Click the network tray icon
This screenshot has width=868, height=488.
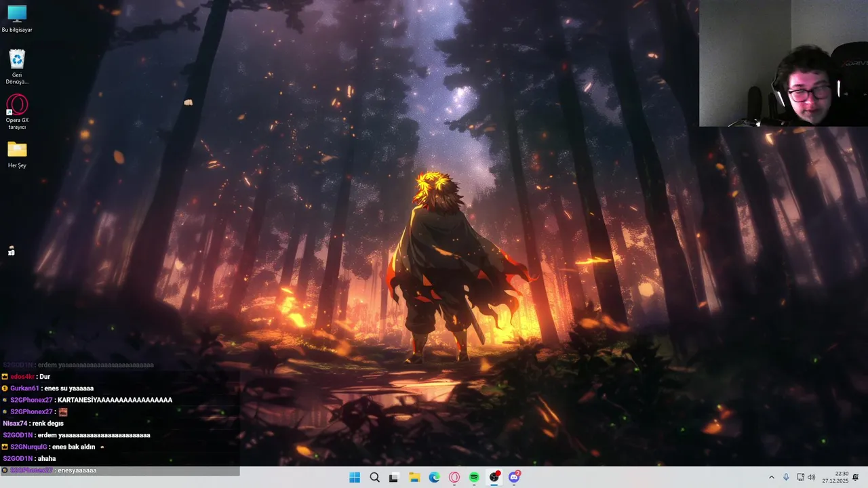pos(800,477)
